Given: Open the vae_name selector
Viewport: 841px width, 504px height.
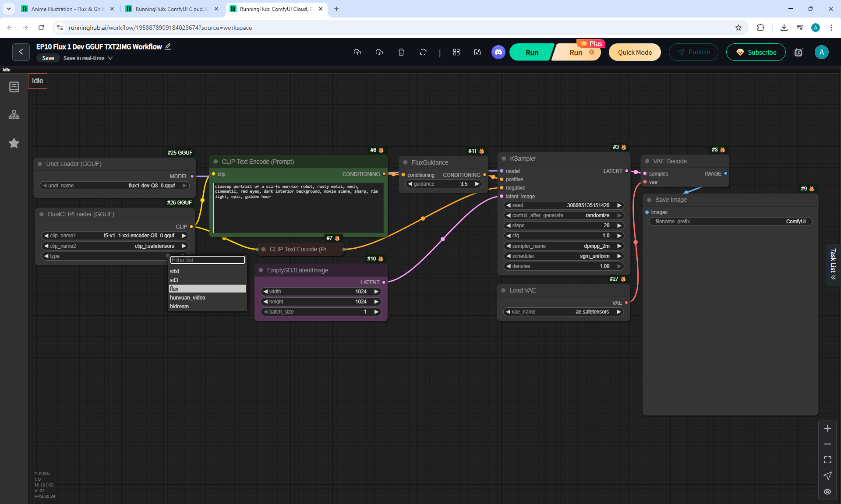Looking at the screenshot, I should [x=563, y=312].
